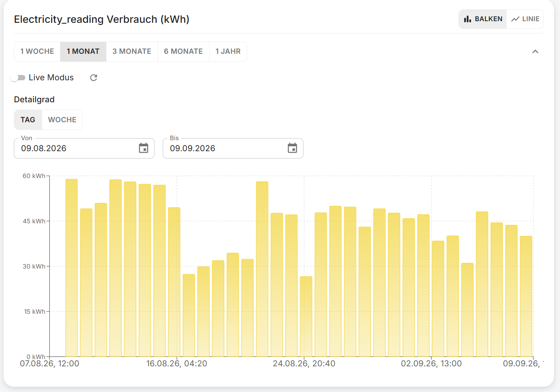Click the refresh icon beside Live Modus
This screenshot has width=560, height=392.
pyautogui.click(x=93, y=77)
